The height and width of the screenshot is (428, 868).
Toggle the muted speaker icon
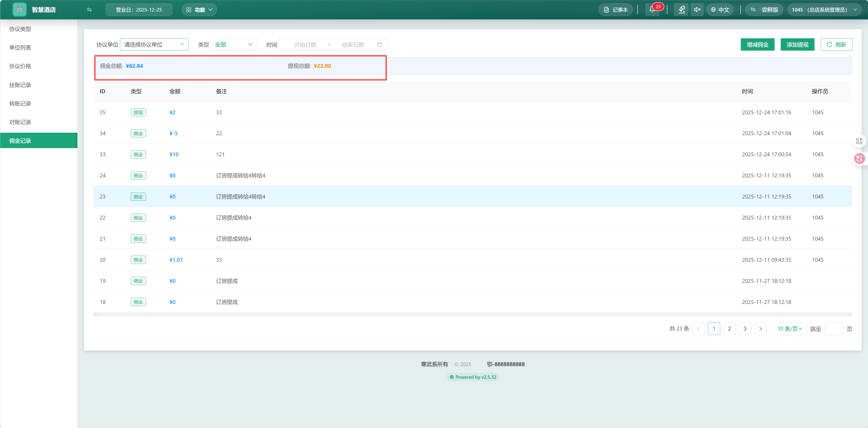[x=697, y=10]
